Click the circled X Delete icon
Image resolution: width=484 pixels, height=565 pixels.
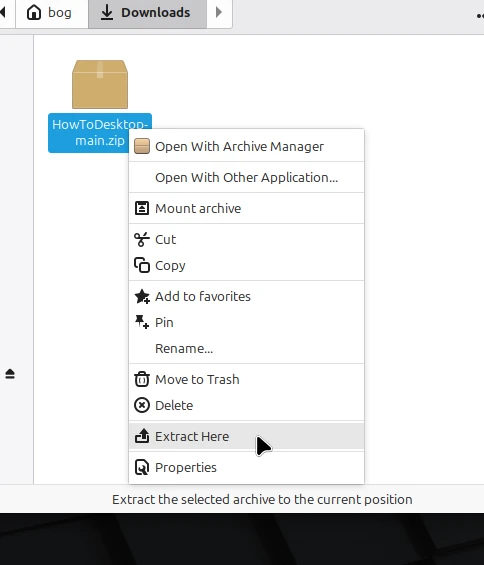(142, 405)
